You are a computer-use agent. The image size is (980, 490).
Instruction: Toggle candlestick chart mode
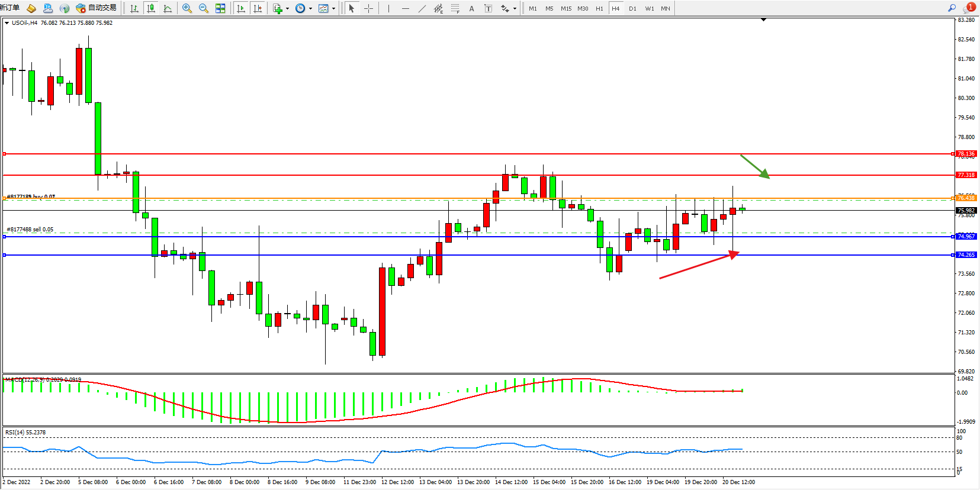[151, 8]
